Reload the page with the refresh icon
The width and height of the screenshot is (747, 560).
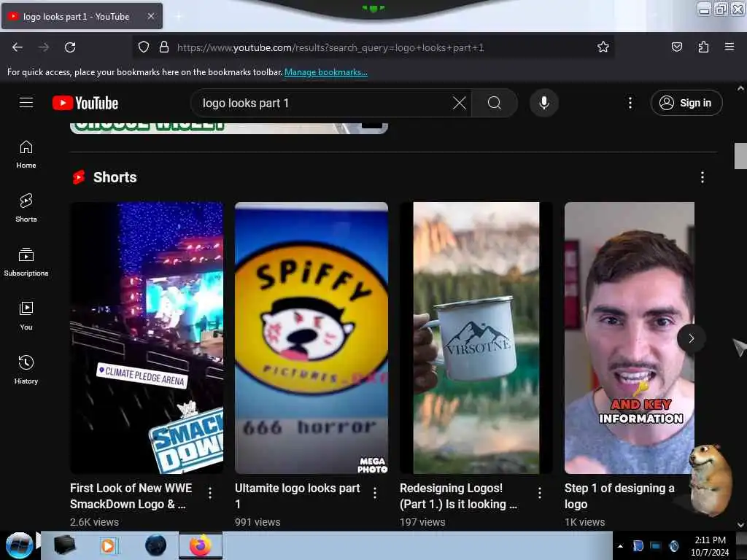70,47
